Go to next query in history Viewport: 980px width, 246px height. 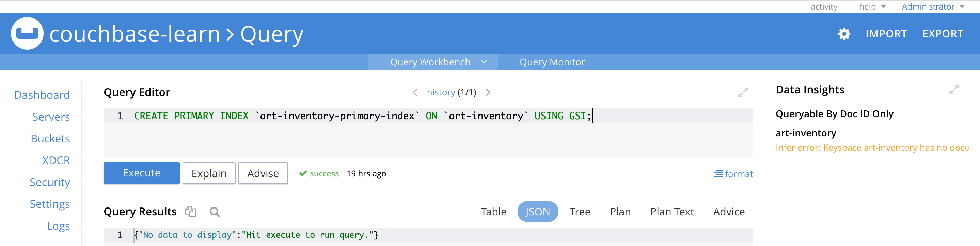click(488, 93)
